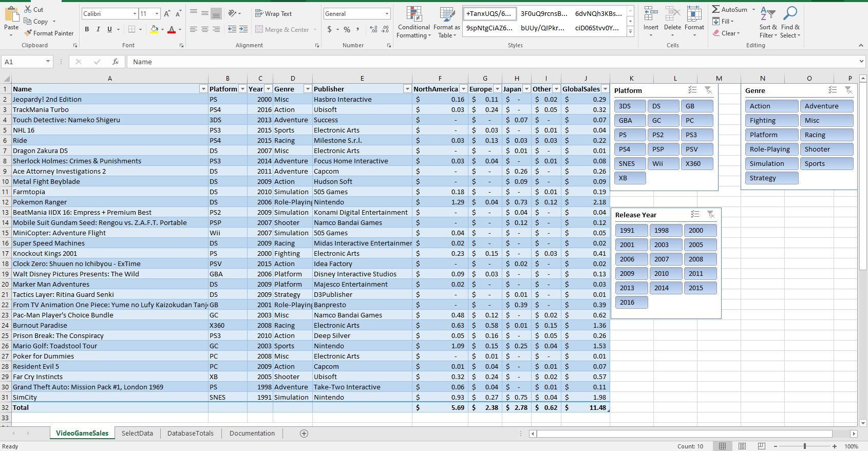868x451 pixels.
Task: Clear filter on the Genre slicer
Action: point(848,90)
